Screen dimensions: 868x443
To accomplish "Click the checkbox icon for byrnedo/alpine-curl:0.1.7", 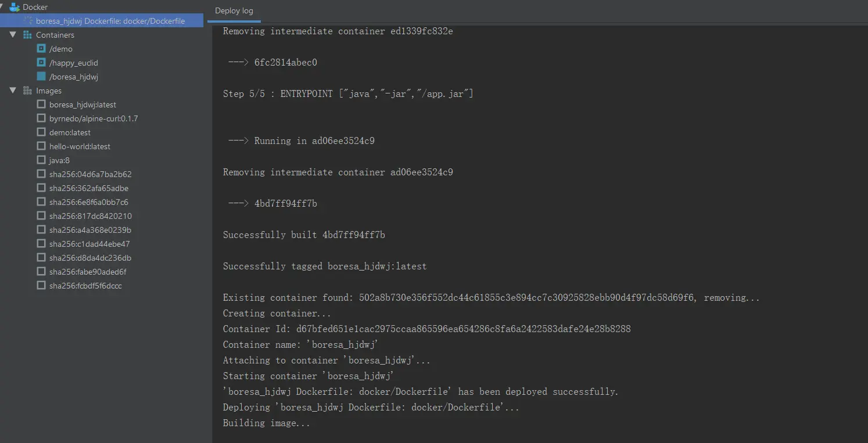I will (x=41, y=118).
